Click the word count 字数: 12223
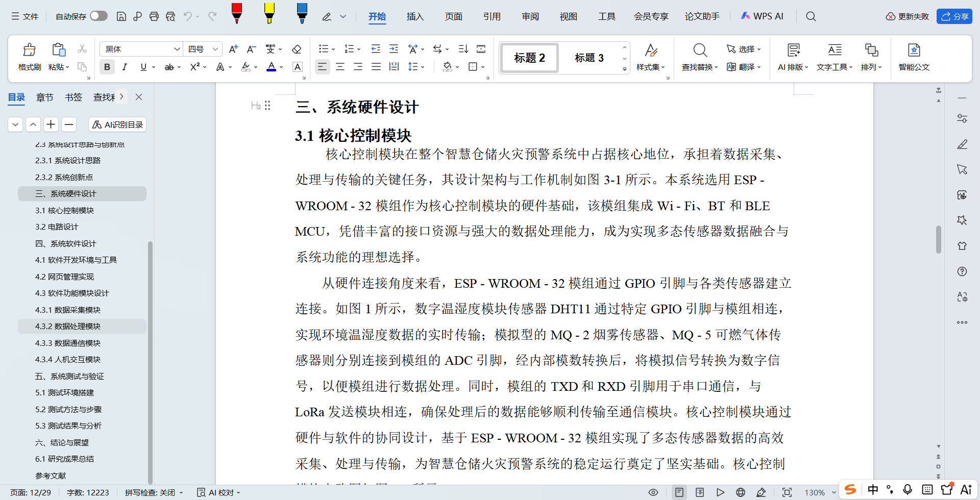This screenshot has width=980, height=500. (88, 492)
